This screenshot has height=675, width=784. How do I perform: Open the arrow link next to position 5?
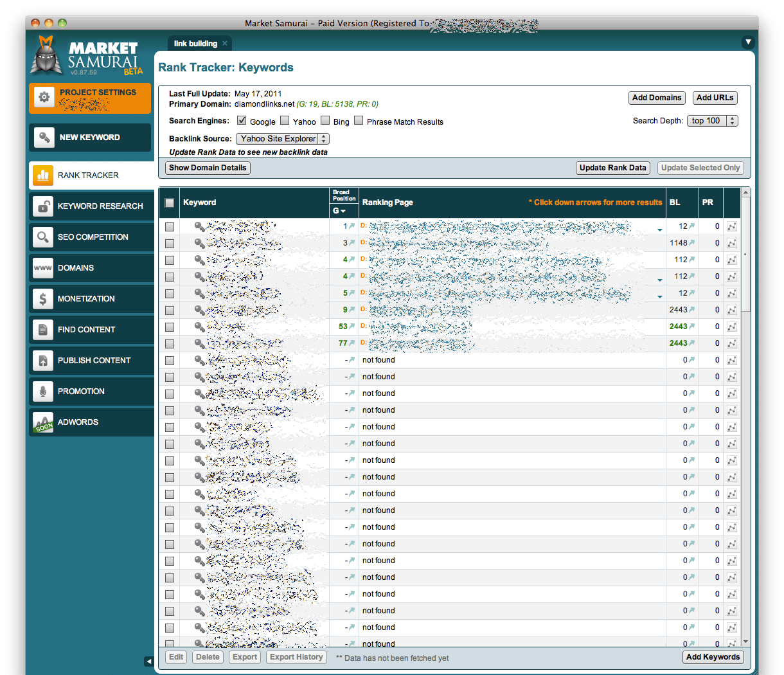click(x=352, y=292)
